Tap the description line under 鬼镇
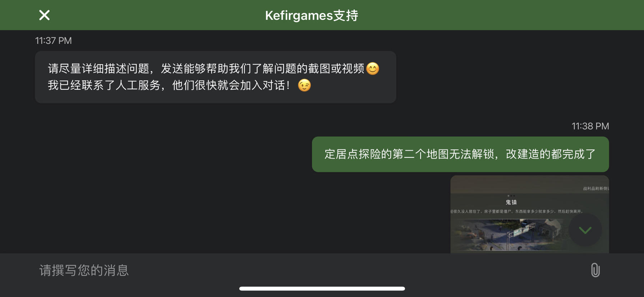The image size is (644, 297). [517, 212]
